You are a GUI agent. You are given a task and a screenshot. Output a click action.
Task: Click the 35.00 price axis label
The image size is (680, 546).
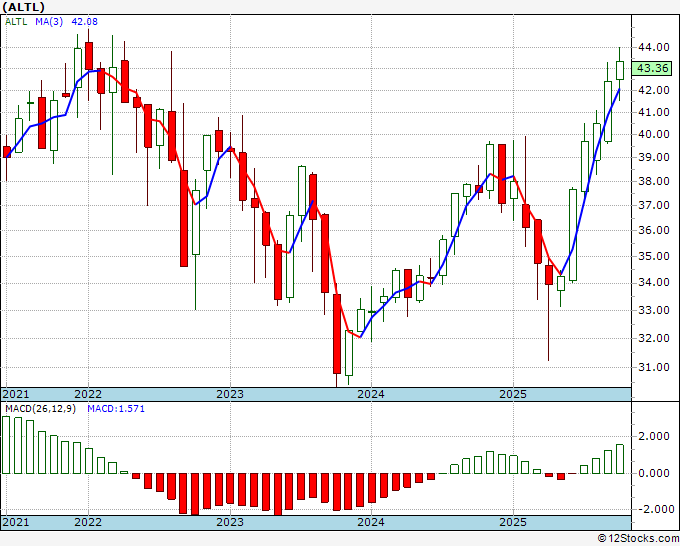click(653, 256)
